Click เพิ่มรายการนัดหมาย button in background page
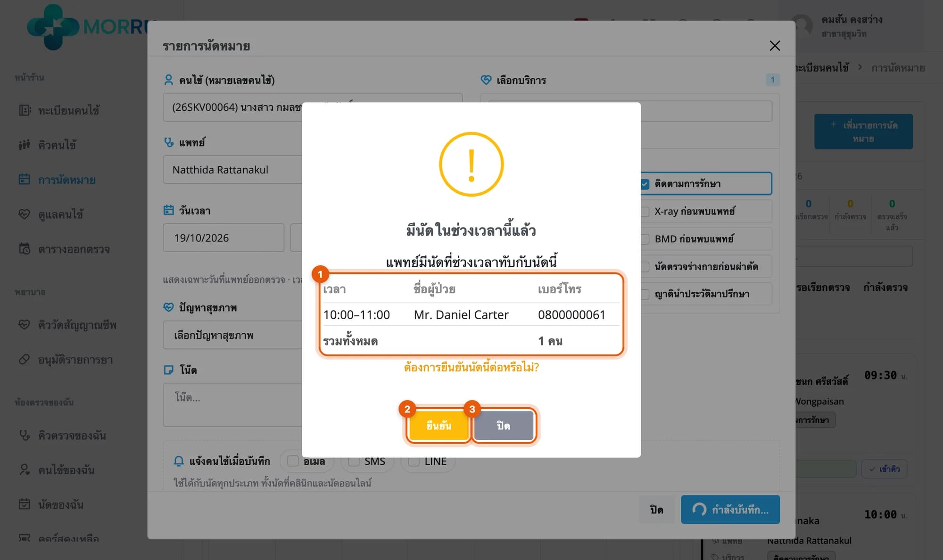The height and width of the screenshot is (560, 943). (863, 132)
